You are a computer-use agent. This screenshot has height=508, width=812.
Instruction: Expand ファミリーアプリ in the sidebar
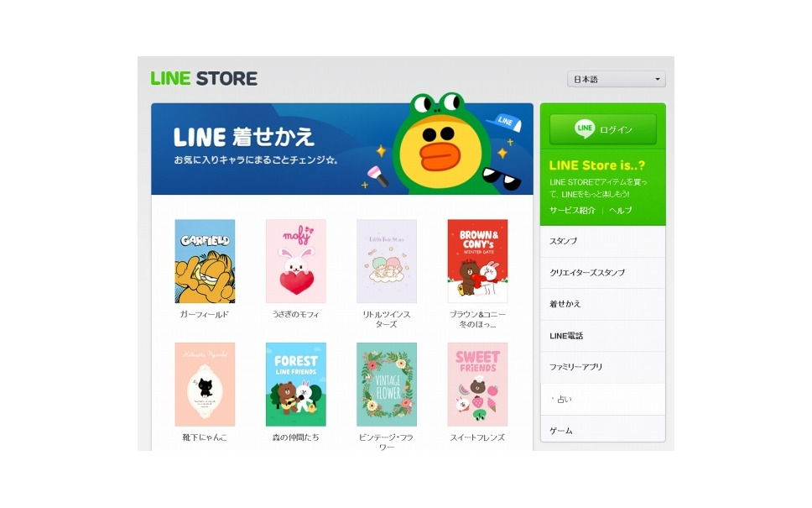click(603, 367)
